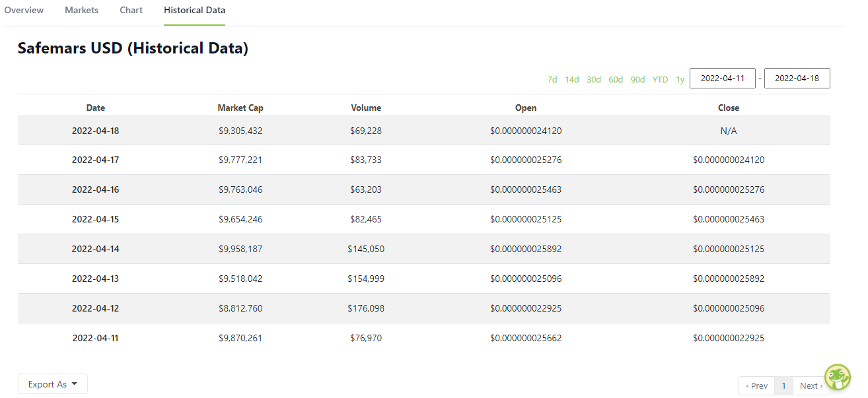Select the 7d range link
The image size is (868, 398).
[552, 79]
